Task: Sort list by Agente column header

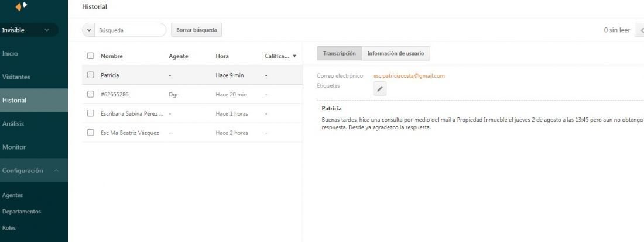Action: [178, 56]
